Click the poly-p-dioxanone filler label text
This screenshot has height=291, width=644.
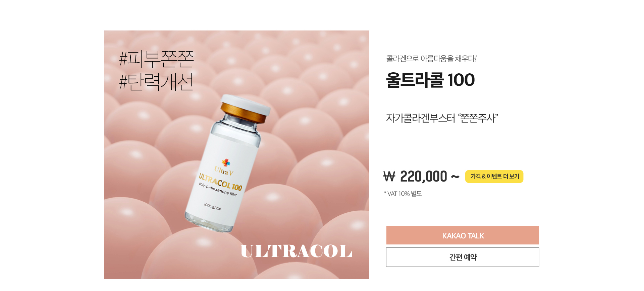(x=218, y=189)
